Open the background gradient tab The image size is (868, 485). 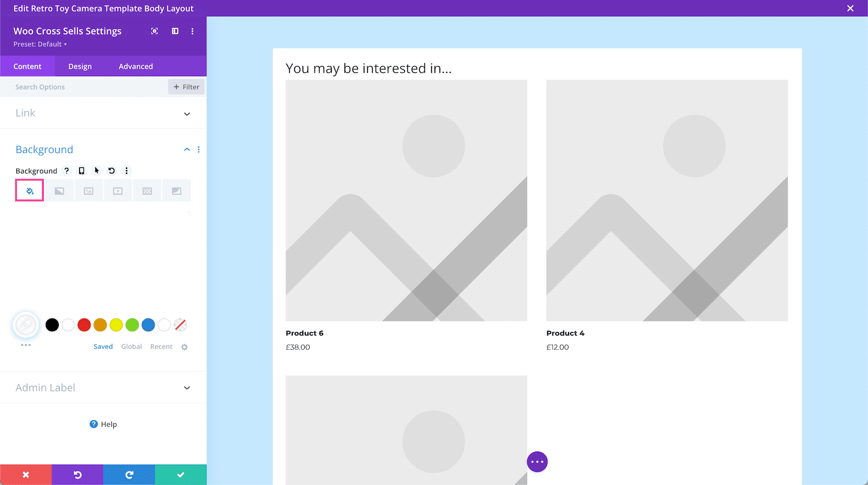[59, 190]
